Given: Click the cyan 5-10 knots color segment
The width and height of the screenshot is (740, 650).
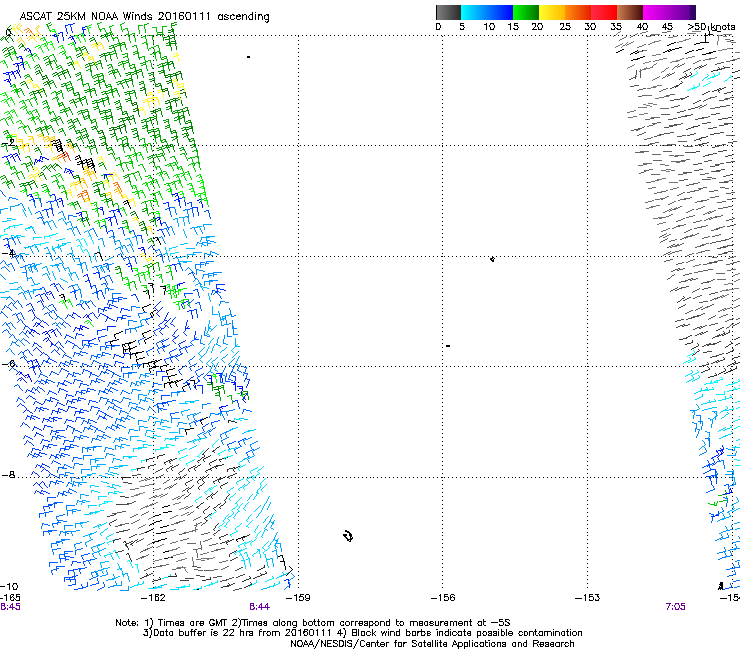Looking at the screenshot, I should click(x=474, y=12).
